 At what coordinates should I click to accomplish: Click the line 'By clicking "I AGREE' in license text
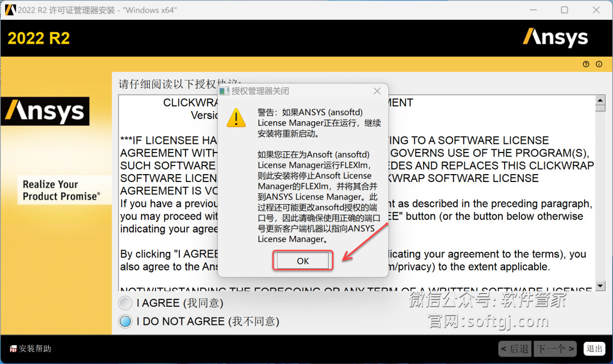pyautogui.click(x=169, y=254)
